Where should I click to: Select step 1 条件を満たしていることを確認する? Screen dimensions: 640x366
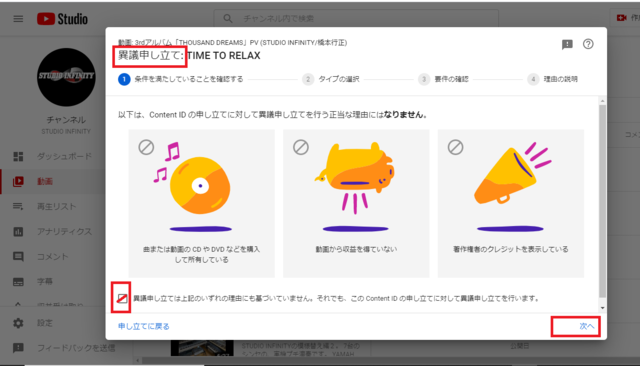[x=181, y=79]
